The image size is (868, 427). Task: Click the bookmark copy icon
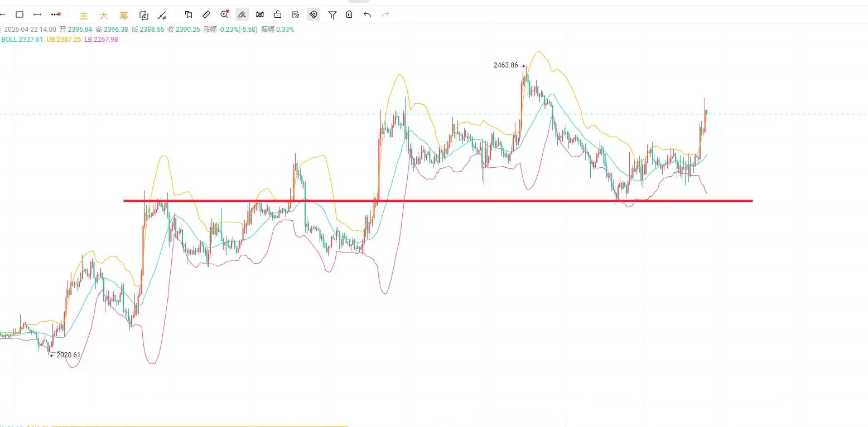coord(189,14)
